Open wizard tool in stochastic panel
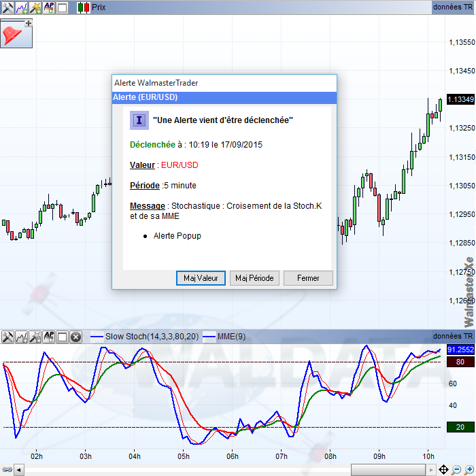This screenshot has width=476, height=476. 35,337
